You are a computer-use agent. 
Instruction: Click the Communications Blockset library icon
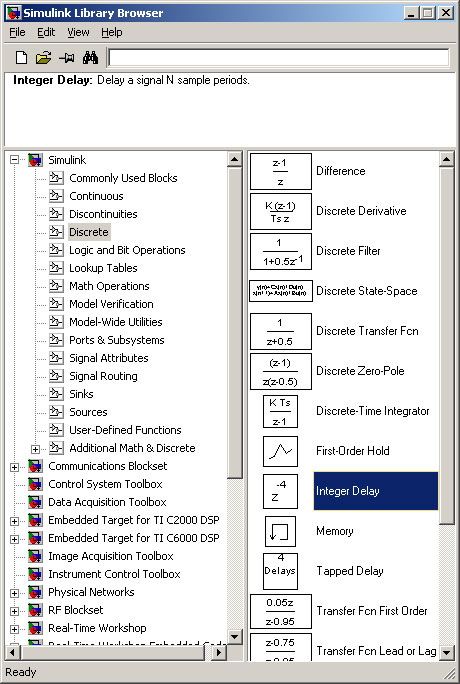(35, 466)
